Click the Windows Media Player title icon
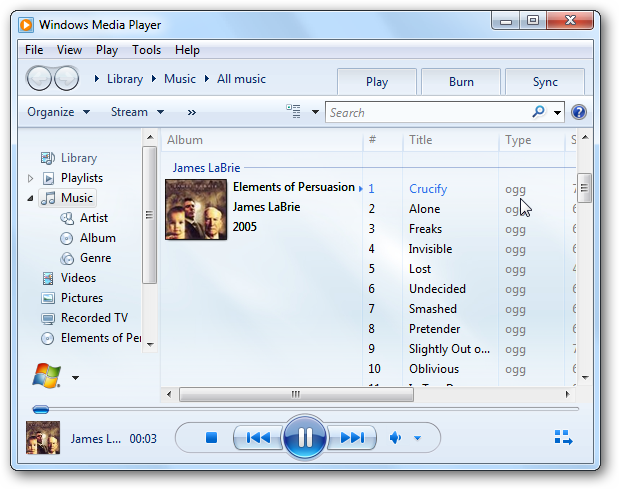The width and height of the screenshot is (619, 489). point(26,25)
